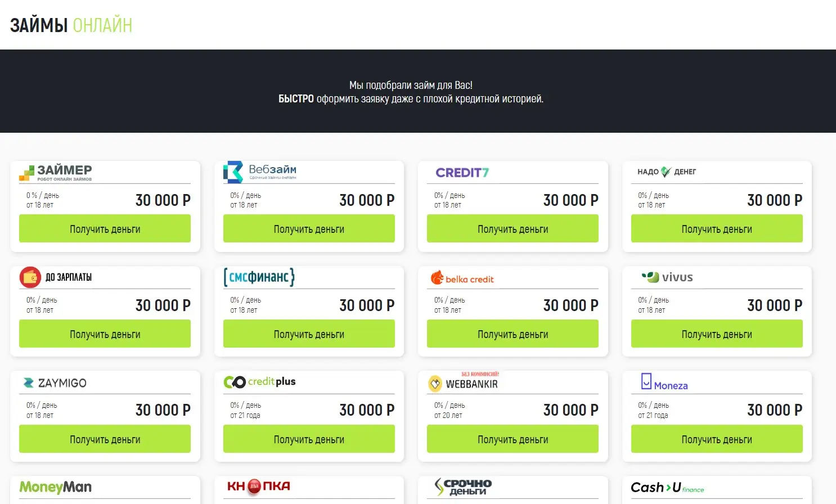Click the 30 000 Р amount on Займер
This screenshot has height=504, width=836.
point(163,200)
